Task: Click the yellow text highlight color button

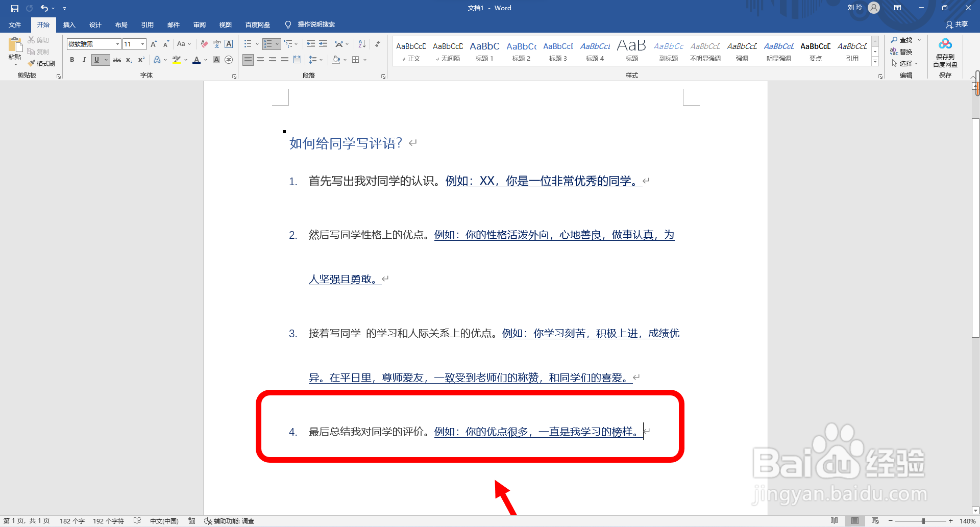Action: [x=176, y=60]
